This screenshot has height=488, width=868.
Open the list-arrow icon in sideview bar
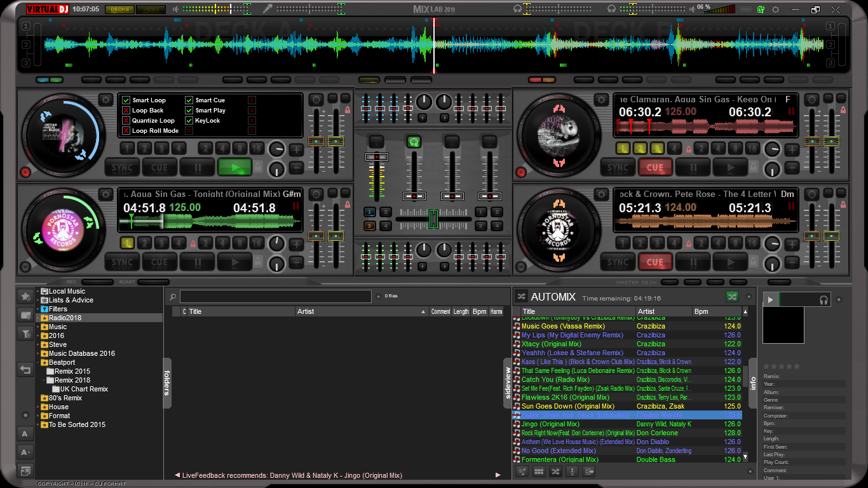pyautogui.click(x=588, y=471)
